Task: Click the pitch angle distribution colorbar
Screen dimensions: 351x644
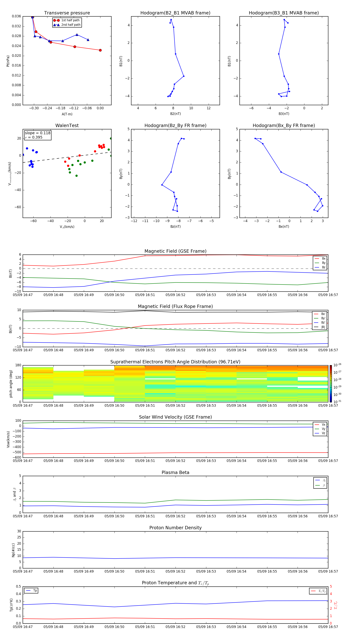Action: (x=331, y=384)
